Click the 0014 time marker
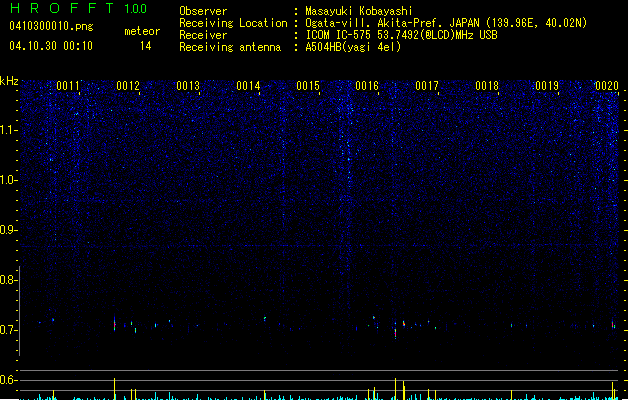Screen dimensions: 629x400 tap(248, 86)
